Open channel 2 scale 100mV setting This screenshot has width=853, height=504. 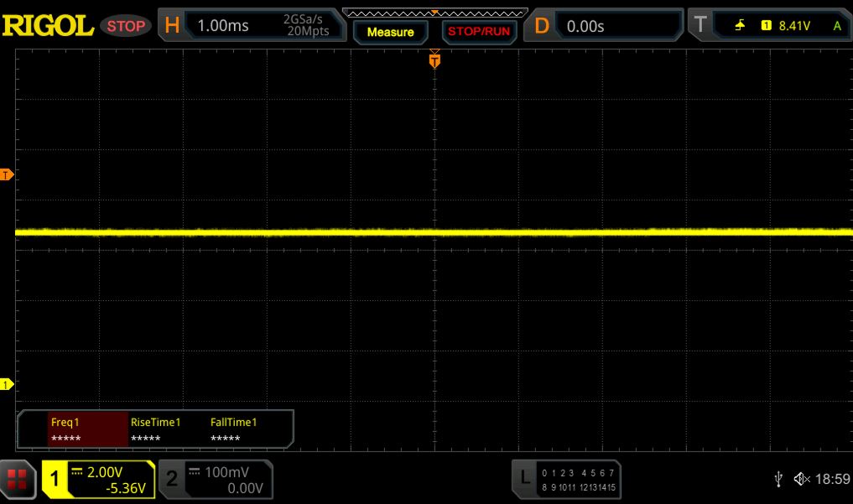pyautogui.click(x=226, y=472)
